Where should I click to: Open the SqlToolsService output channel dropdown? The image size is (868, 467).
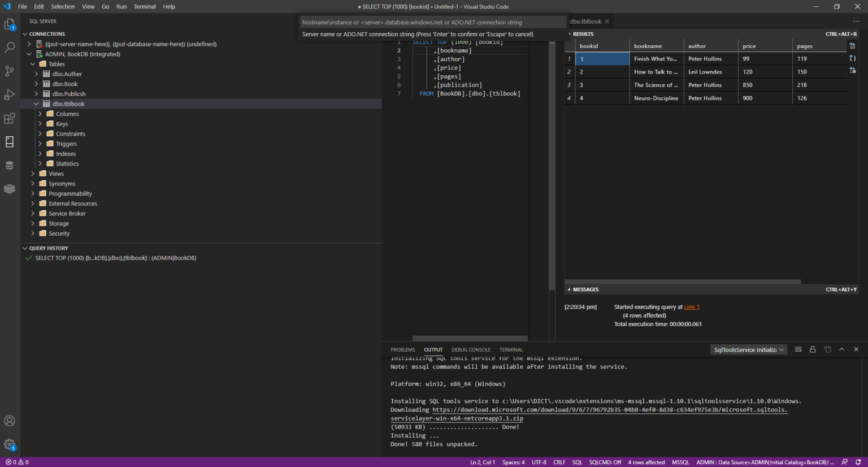748,350
